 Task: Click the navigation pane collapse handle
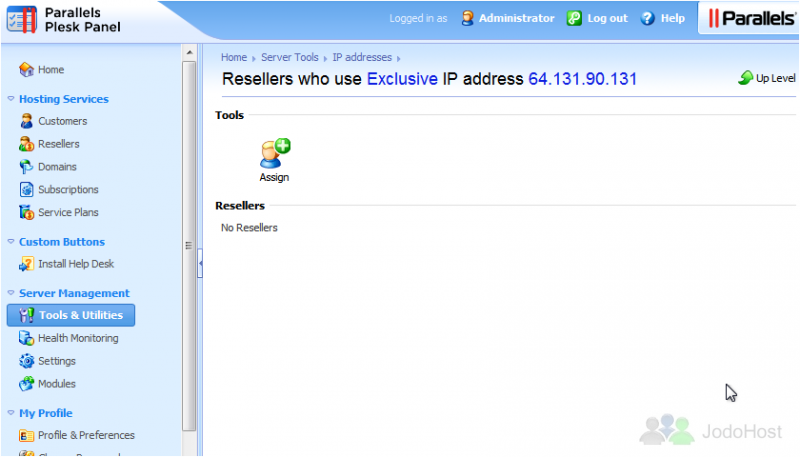click(200, 263)
